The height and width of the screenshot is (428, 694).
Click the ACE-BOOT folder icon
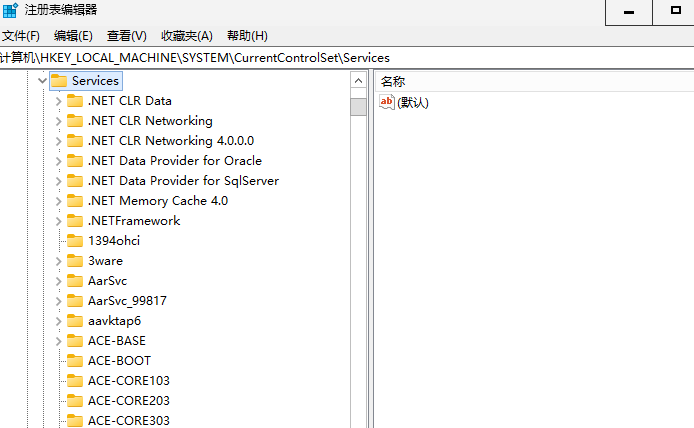[x=75, y=361]
